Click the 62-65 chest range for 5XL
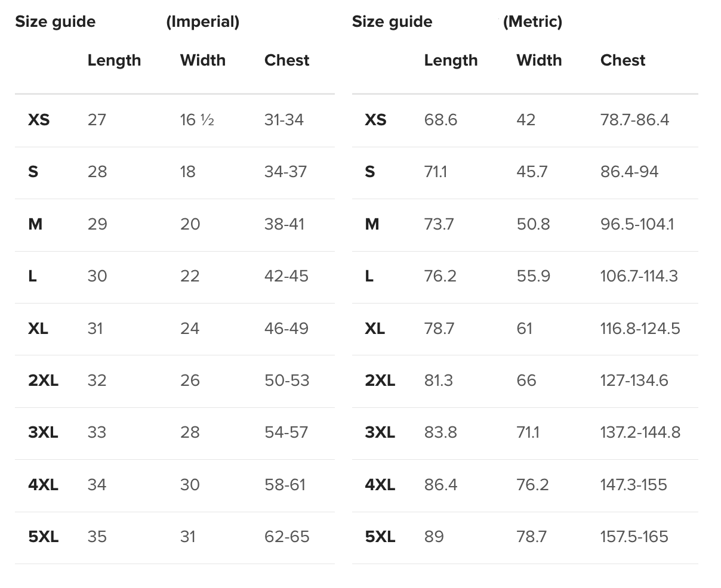The width and height of the screenshot is (721, 588). 287,537
